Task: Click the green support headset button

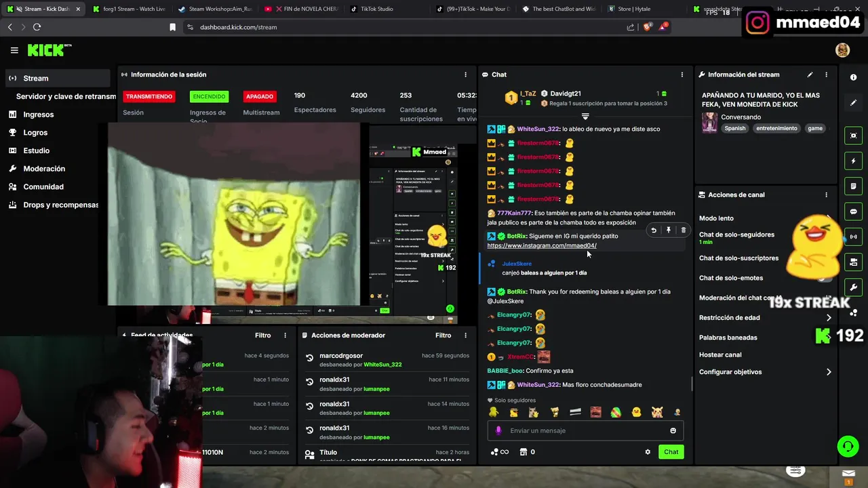Action: click(x=848, y=446)
